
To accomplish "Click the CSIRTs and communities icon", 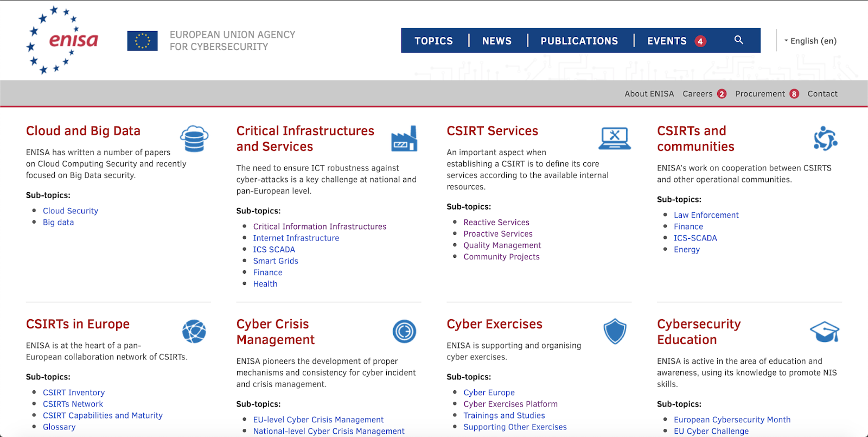I will [x=825, y=138].
